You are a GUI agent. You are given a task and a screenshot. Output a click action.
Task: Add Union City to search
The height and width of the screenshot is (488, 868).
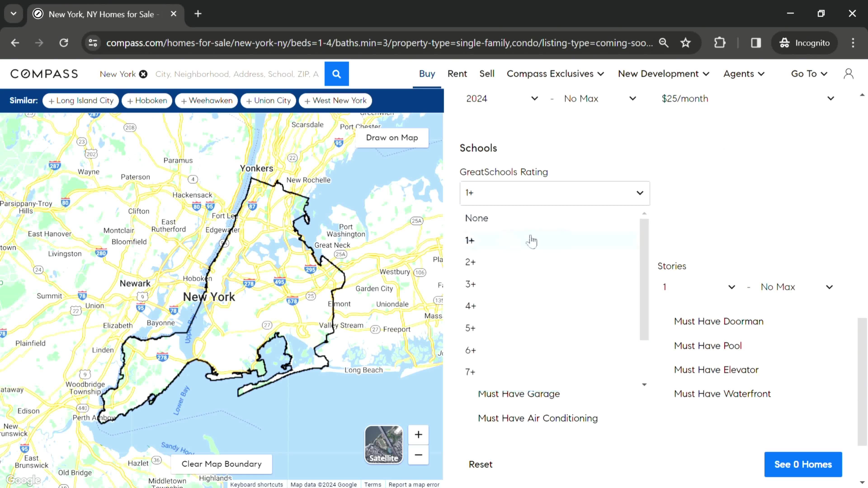(x=268, y=100)
